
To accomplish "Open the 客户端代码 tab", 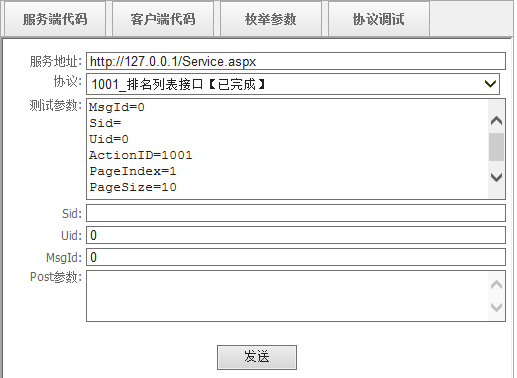I will pos(163,19).
